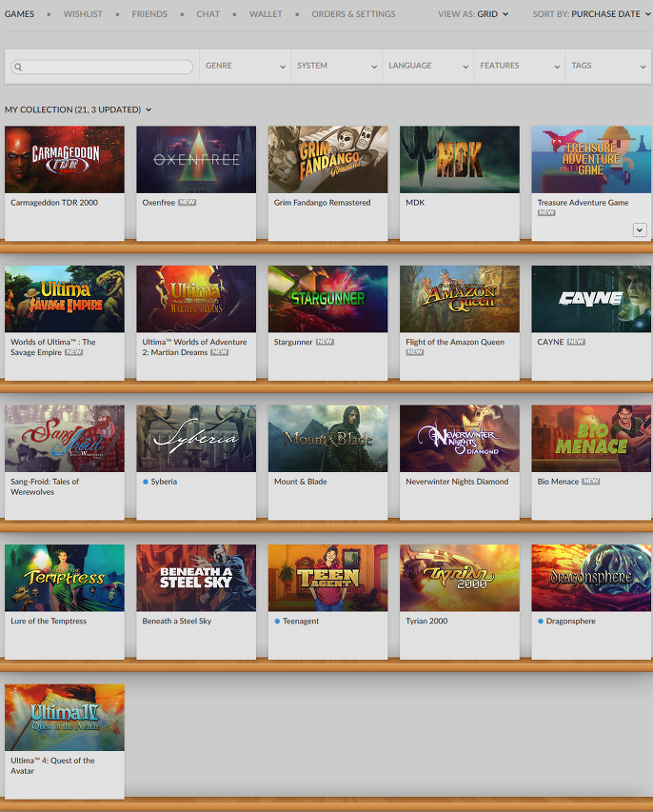Click the Syberia update dot indicator
The width and height of the screenshot is (653, 812).
(146, 482)
